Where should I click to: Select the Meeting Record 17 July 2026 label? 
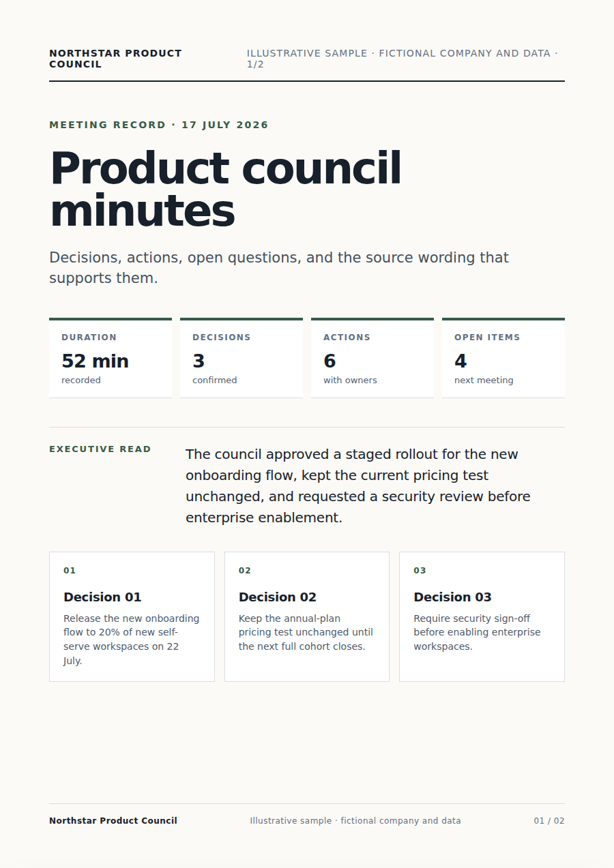pos(159,125)
